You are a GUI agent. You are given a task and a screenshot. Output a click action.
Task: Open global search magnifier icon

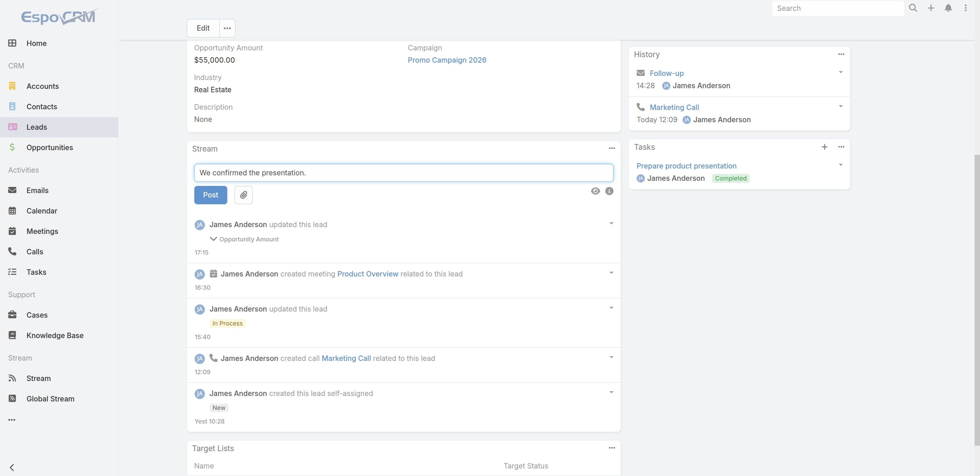coord(913,8)
